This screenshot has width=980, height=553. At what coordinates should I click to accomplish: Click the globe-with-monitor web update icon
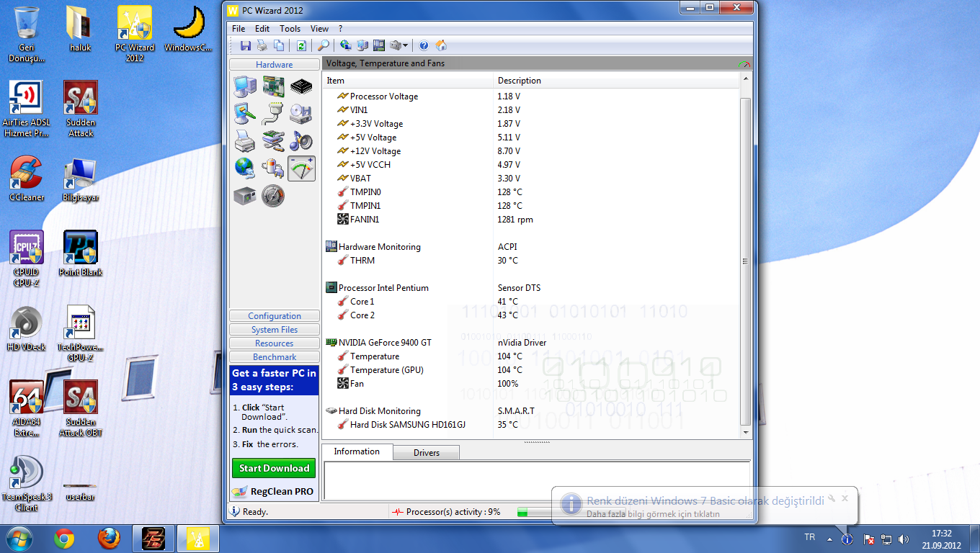coord(346,45)
